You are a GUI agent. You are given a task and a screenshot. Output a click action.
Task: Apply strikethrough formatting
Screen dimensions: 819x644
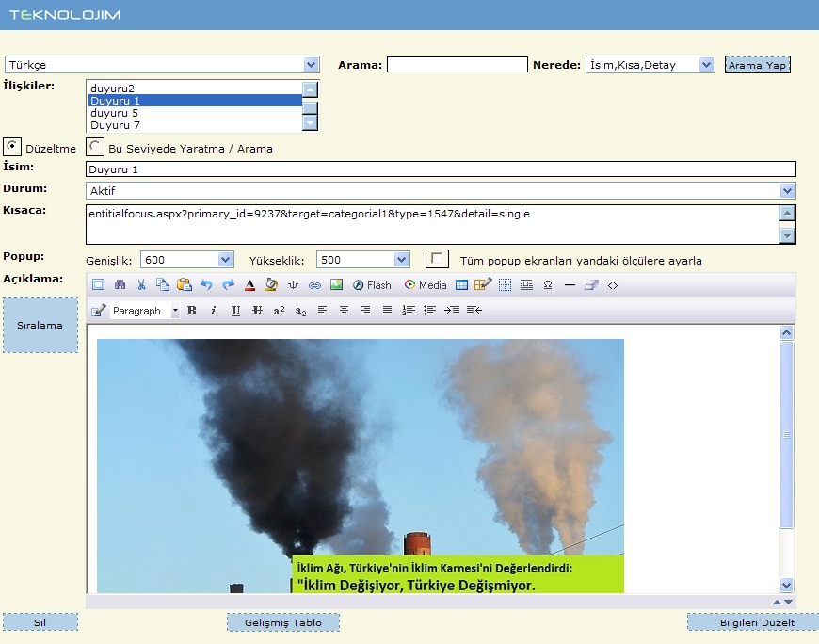(x=257, y=311)
